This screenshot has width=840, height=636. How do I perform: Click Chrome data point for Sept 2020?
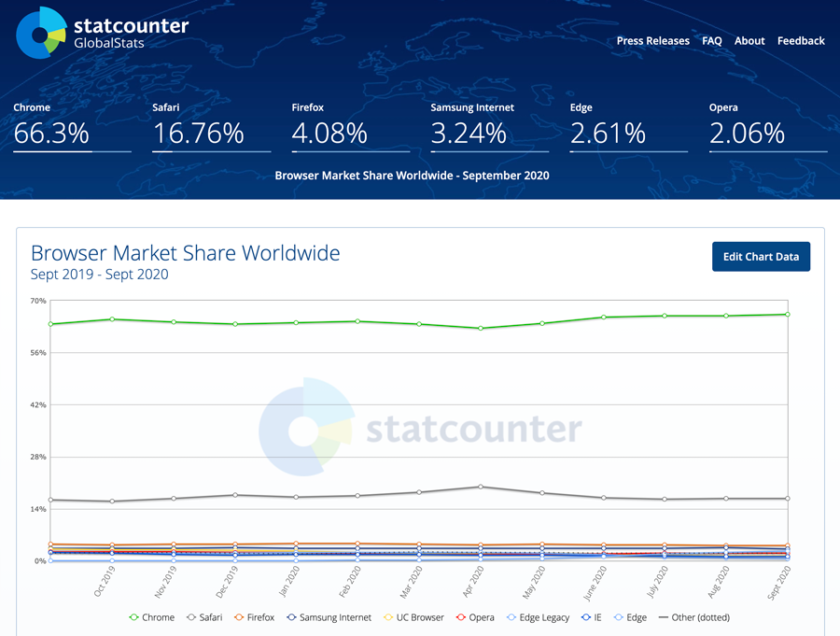click(x=788, y=314)
